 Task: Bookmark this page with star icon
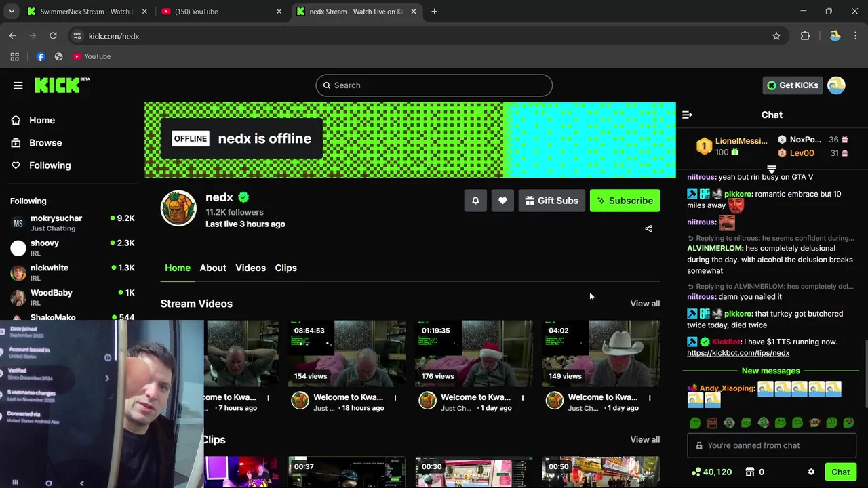(776, 36)
